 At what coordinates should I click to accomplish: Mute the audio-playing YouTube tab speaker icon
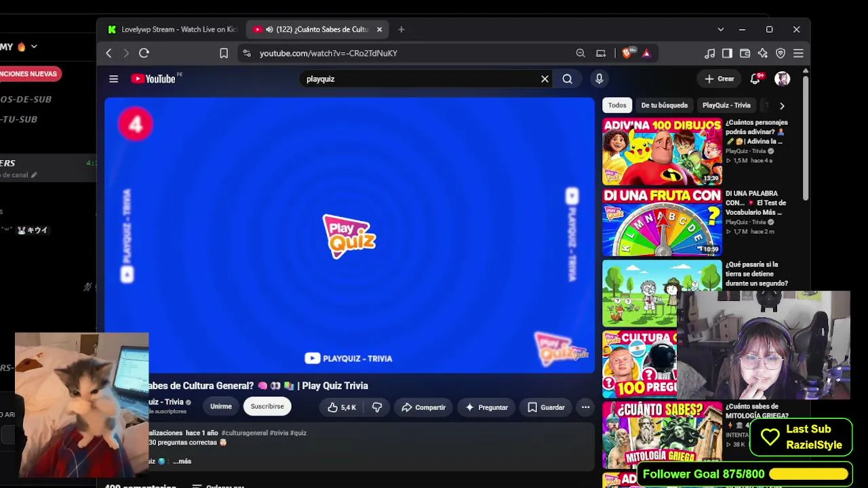pyautogui.click(x=269, y=29)
